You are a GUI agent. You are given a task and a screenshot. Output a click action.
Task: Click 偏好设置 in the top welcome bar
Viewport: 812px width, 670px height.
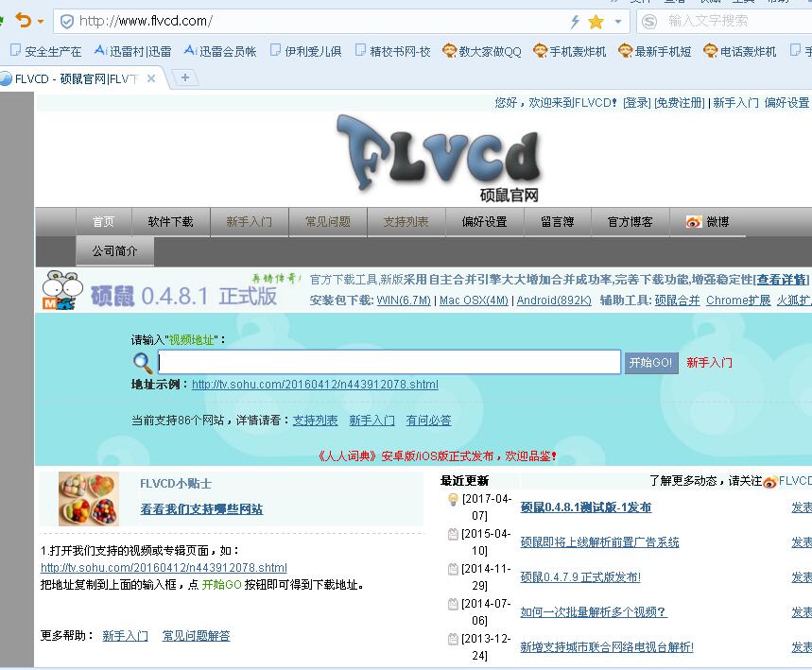point(786,102)
